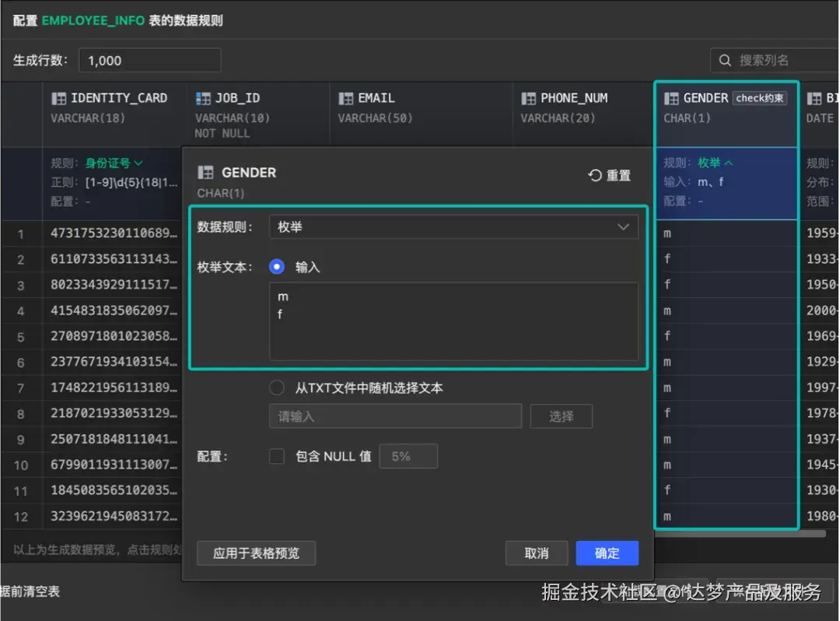Screen dimensions: 840x621
Task: Click the IDENTITY_CARD column table icon
Action: point(58,98)
